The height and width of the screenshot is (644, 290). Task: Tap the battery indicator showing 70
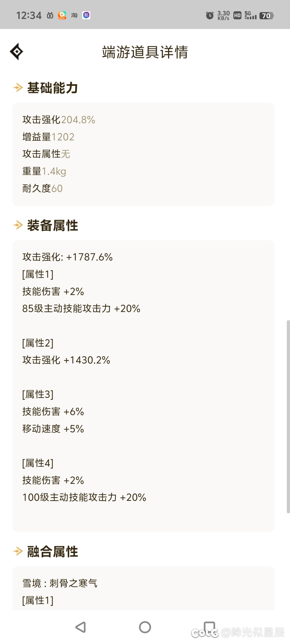click(266, 16)
